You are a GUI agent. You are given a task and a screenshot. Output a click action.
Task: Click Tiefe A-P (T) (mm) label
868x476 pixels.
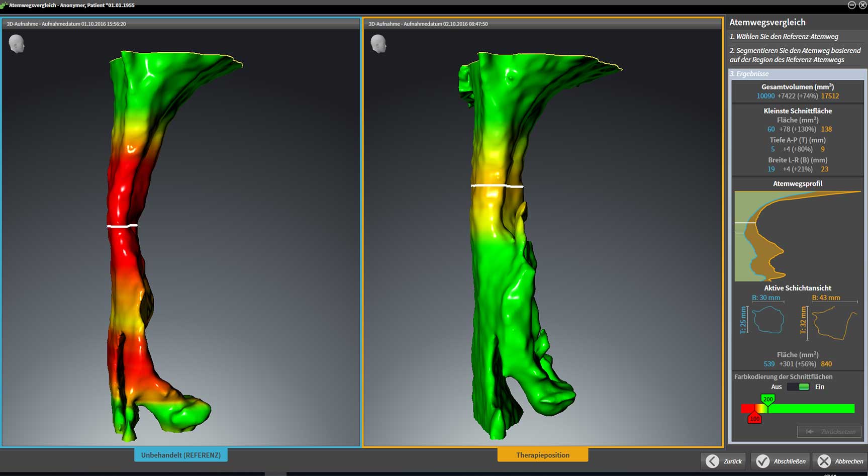point(798,140)
